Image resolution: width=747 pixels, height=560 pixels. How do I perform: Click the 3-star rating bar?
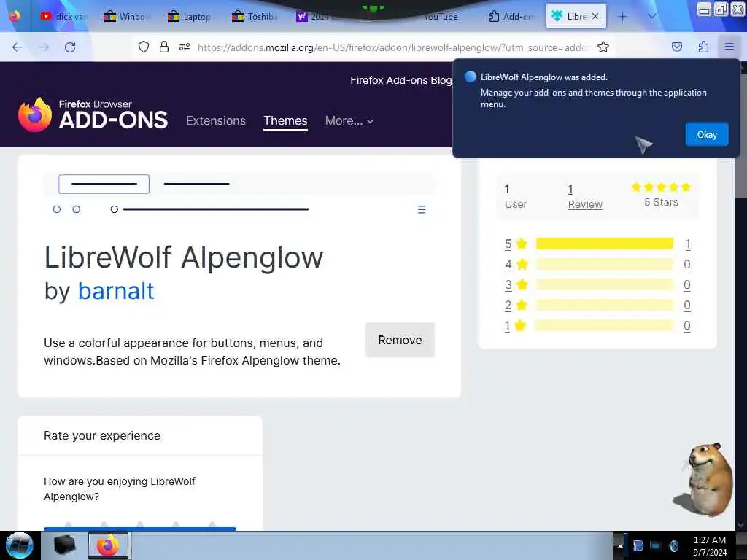(605, 285)
